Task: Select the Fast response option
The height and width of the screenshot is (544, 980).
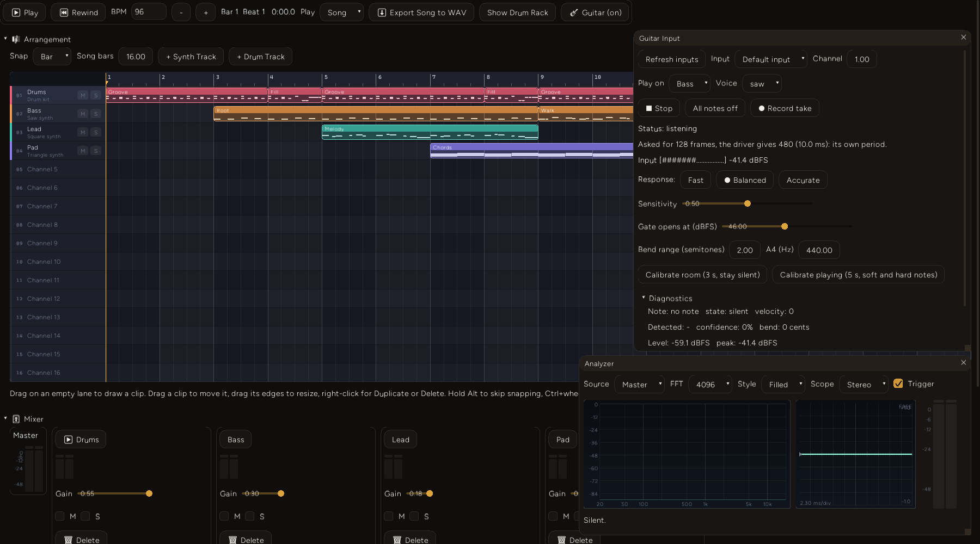Action: [695, 180]
